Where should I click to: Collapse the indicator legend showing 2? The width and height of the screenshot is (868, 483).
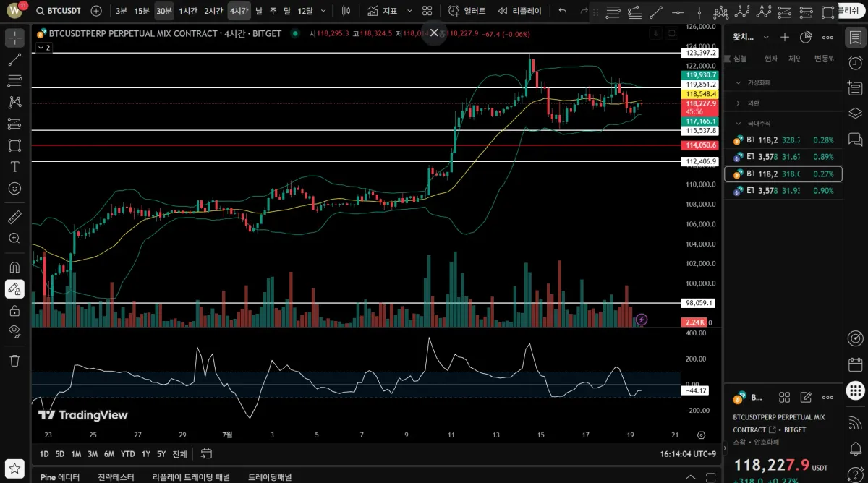[43, 47]
